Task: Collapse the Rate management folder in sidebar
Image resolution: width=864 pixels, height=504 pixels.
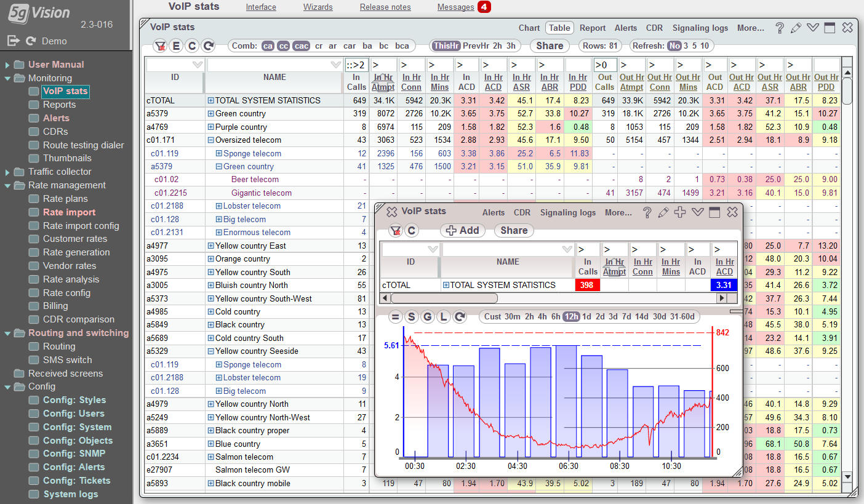Action: click(7, 185)
